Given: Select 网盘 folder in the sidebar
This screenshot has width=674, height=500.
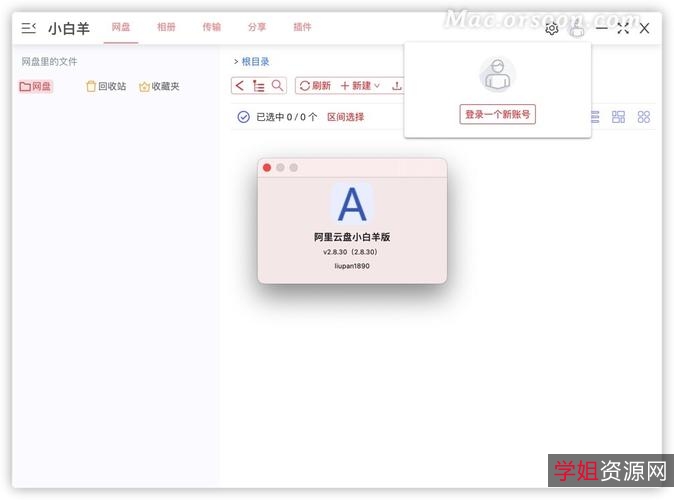Looking at the screenshot, I should pyautogui.click(x=35, y=86).
